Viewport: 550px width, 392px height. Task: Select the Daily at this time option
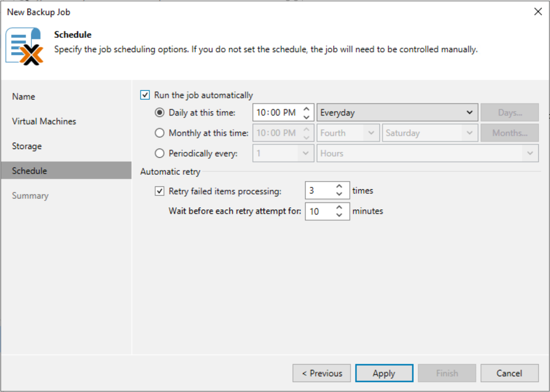159,112
